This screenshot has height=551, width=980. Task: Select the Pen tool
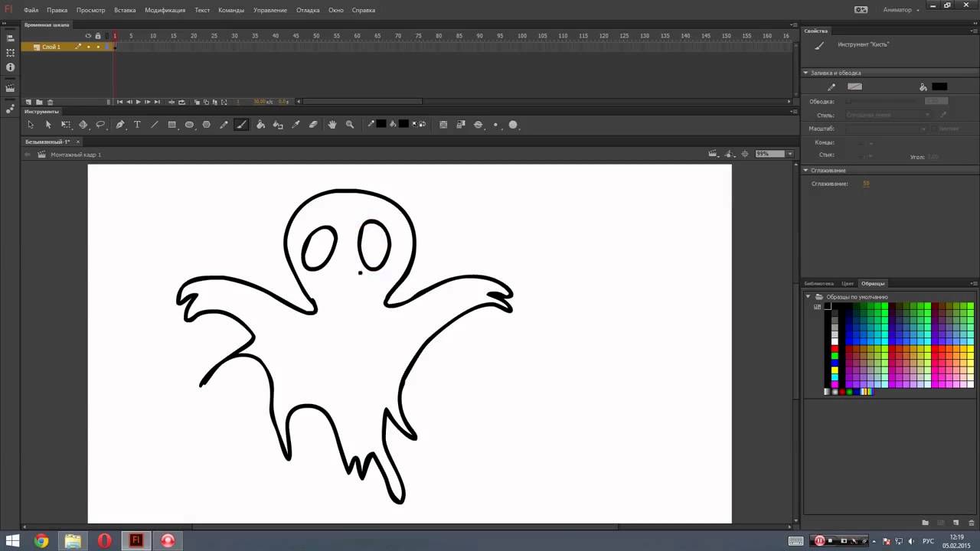(120, 125)
